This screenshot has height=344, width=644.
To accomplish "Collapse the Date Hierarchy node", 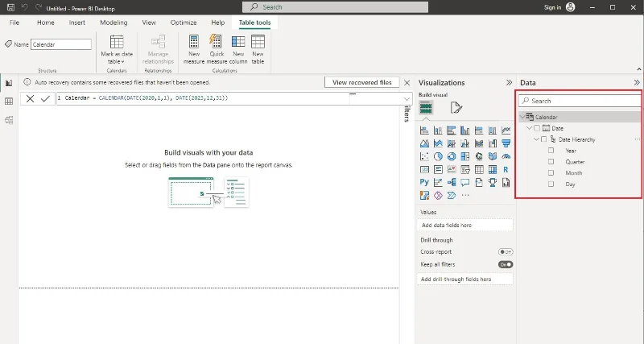I will tap(536, 139).
